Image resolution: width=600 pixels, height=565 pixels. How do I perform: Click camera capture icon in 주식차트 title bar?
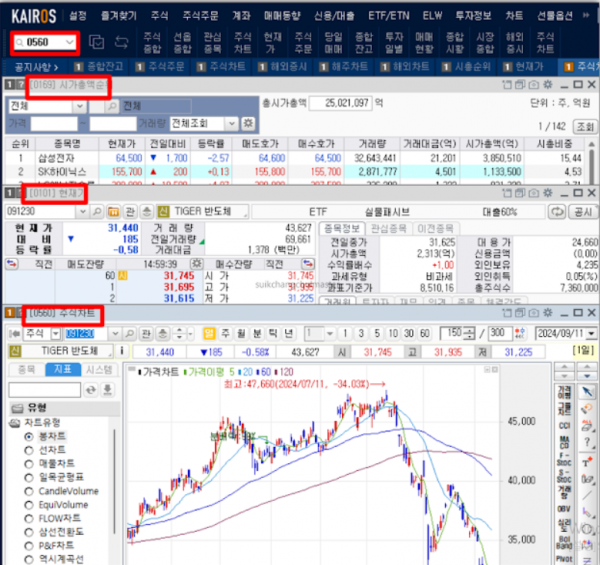click(x=533, y=313)
